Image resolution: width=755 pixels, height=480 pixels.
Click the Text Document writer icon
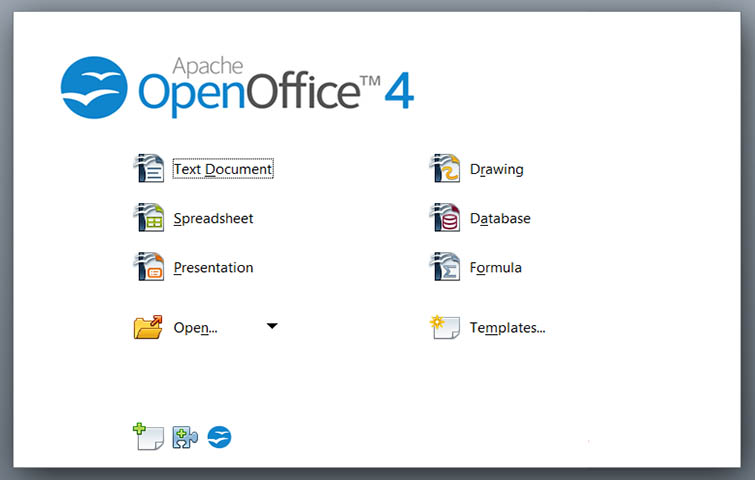click(149, 168)
